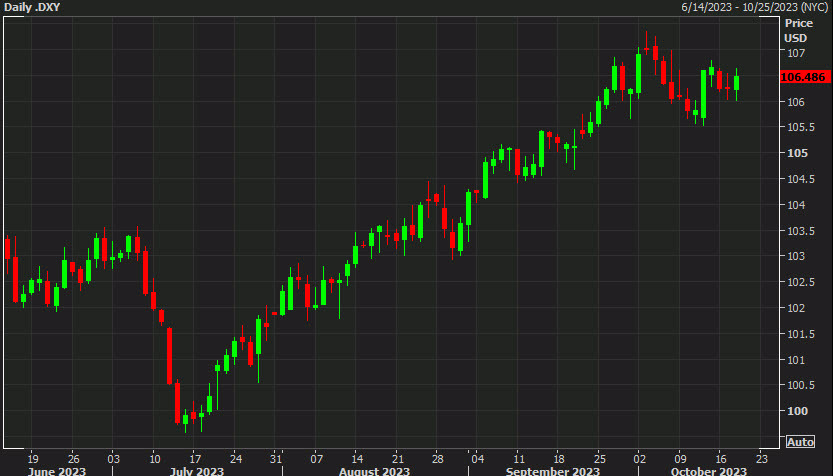Click the 106 price axis label
833x476 pixels.
(796, 102)
